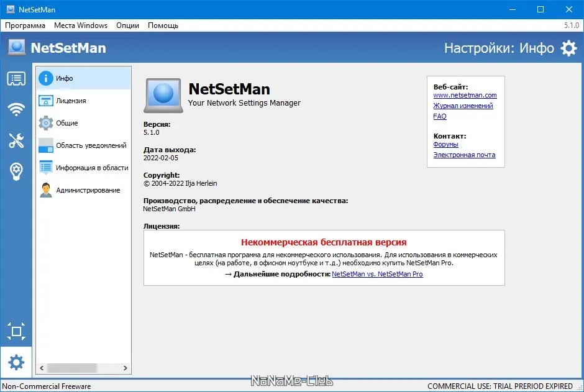Click the blue info icon beside Инфо

point(46,78)
